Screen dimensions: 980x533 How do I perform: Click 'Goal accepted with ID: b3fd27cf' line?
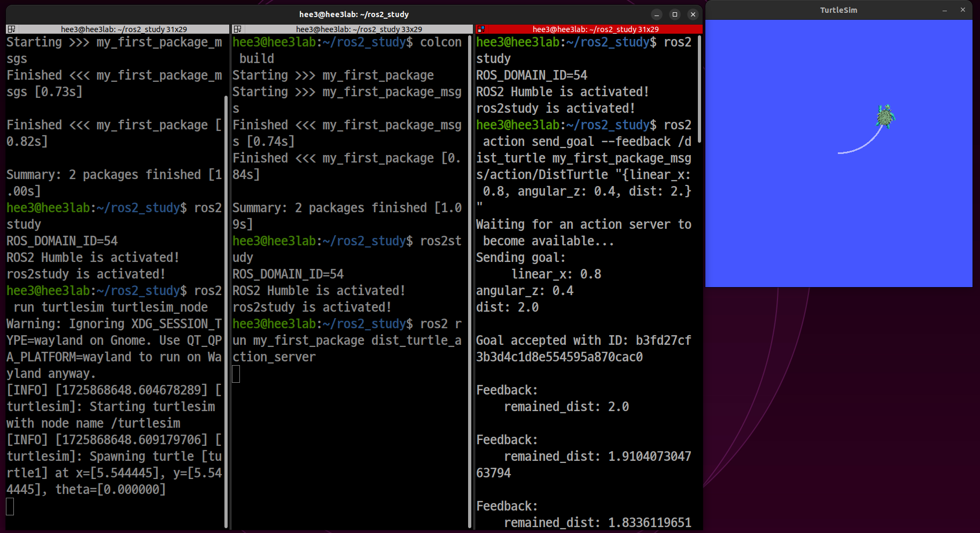pos(584,341)
